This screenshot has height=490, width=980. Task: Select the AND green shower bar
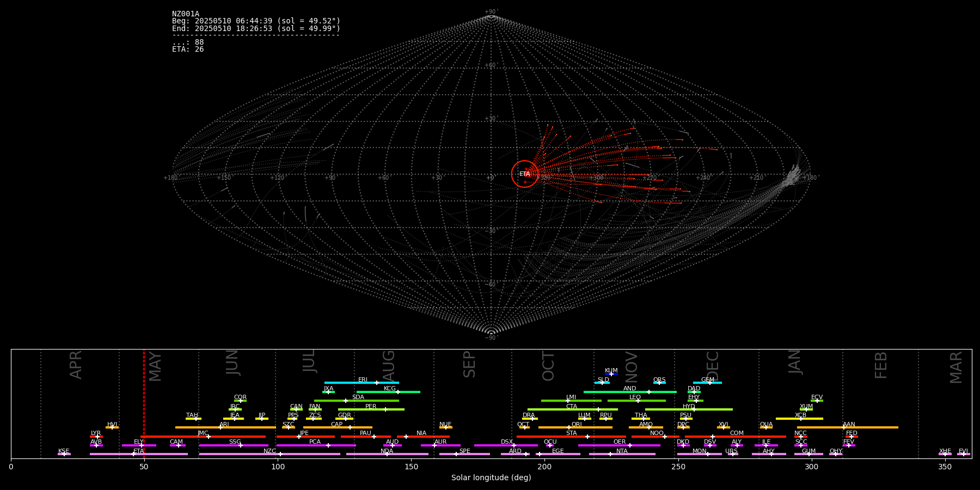(x=630, y=392)
